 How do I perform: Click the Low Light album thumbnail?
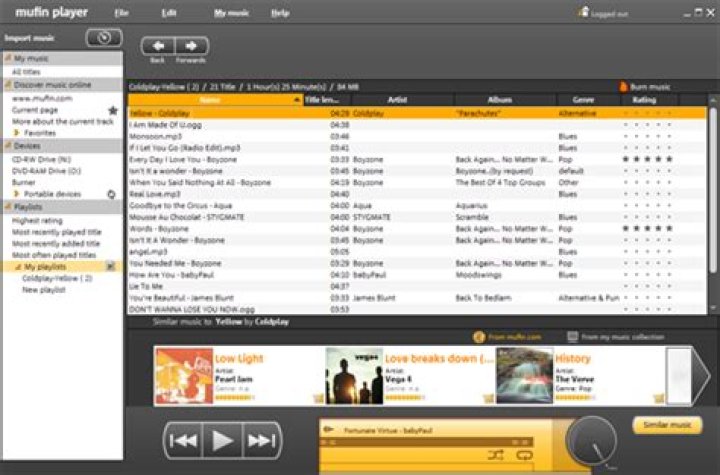click(184, 376)
